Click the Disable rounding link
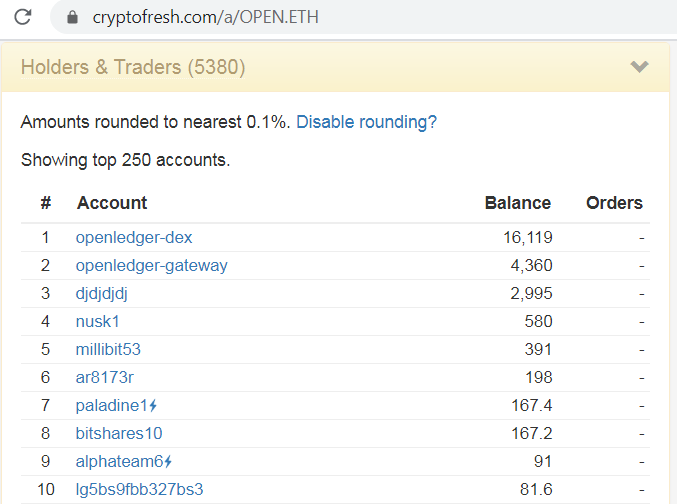The width and height of the screenshot is (677, 504). pyautogui.click(x=366, y=122)
